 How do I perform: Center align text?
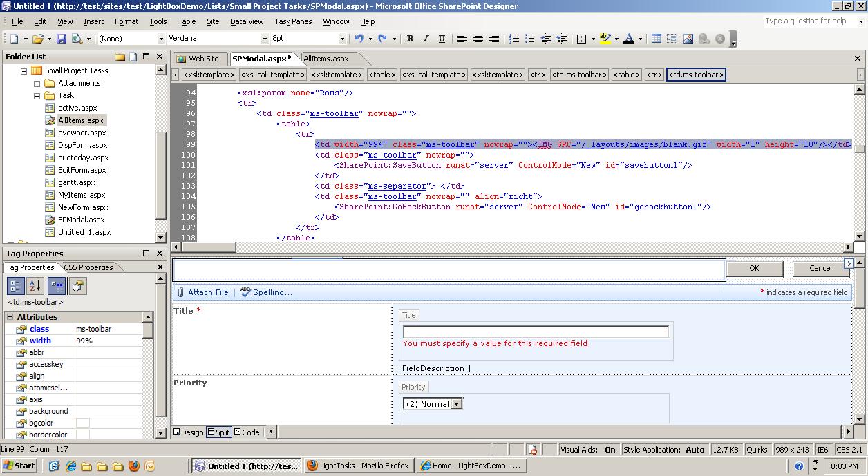pos(478,39)
